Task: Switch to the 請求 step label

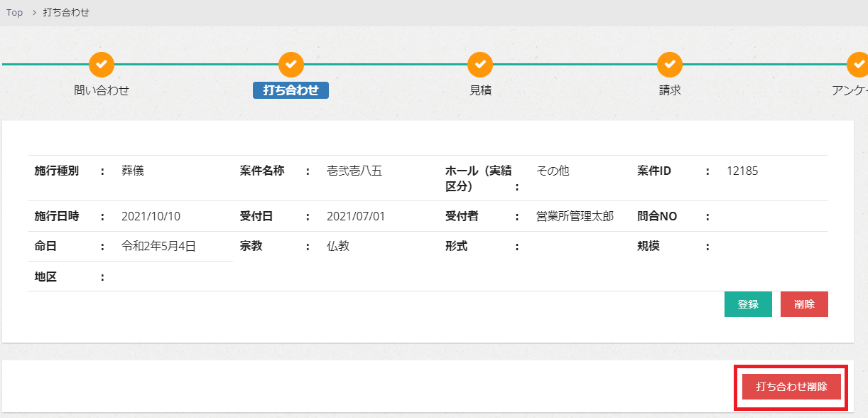Action: click(669, 90)
